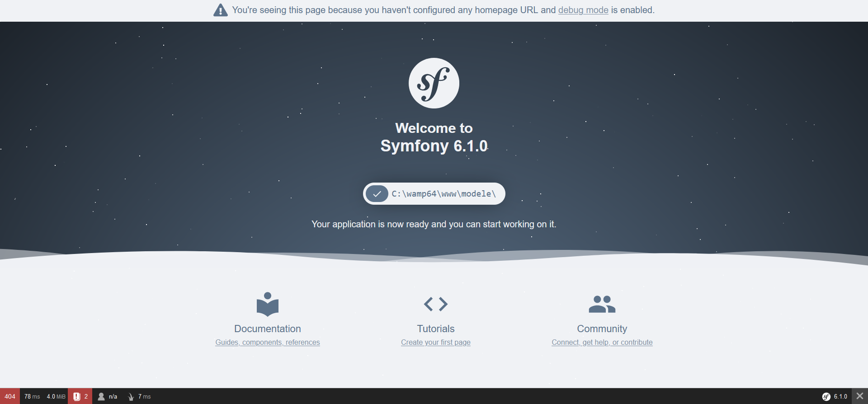868x404 pixels.
Task: Open the debug mode link
Action: pyautogui.click(x=583, y=10)
